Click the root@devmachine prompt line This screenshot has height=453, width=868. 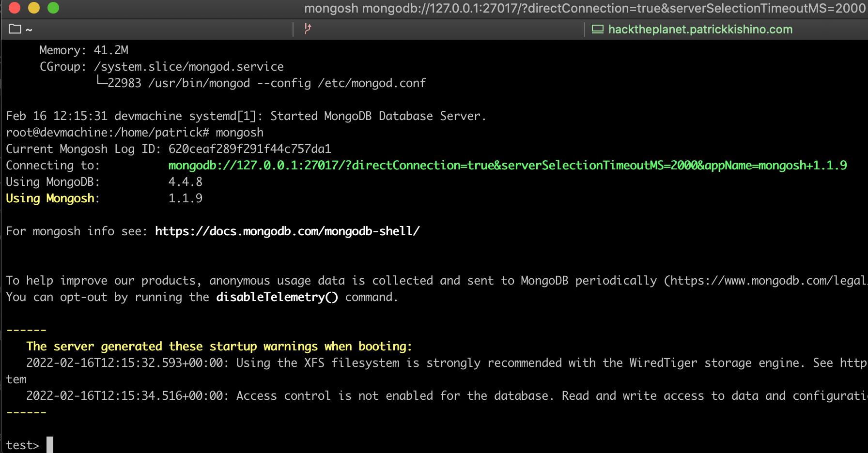pyautogui.click(x=135, y=132)
